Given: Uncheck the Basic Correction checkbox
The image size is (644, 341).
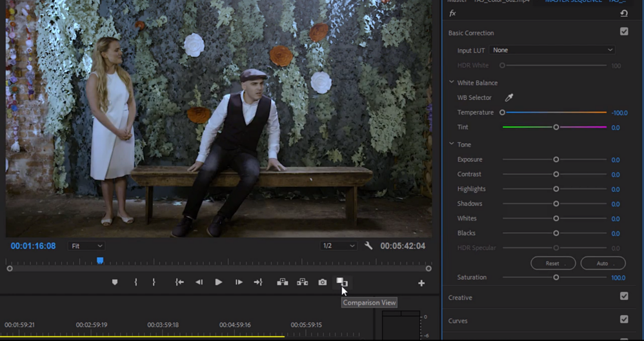Looking at the screenshot, I should 624,32.
